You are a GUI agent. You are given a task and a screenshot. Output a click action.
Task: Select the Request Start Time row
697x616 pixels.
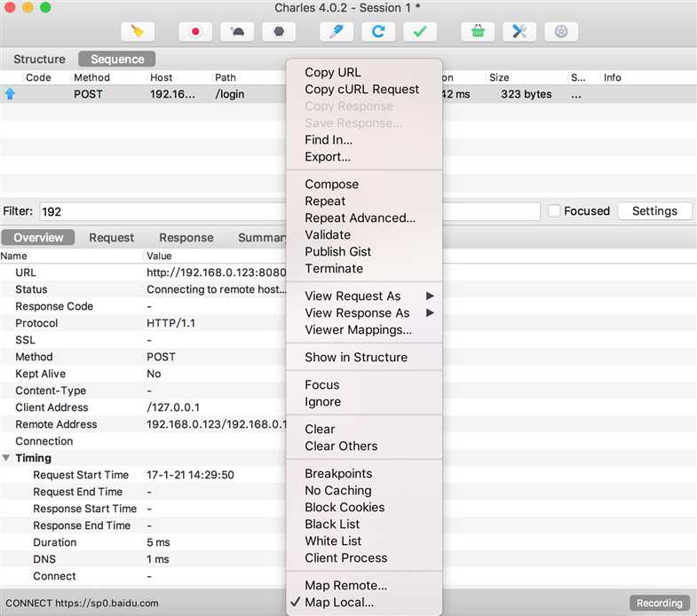(143, 475)
